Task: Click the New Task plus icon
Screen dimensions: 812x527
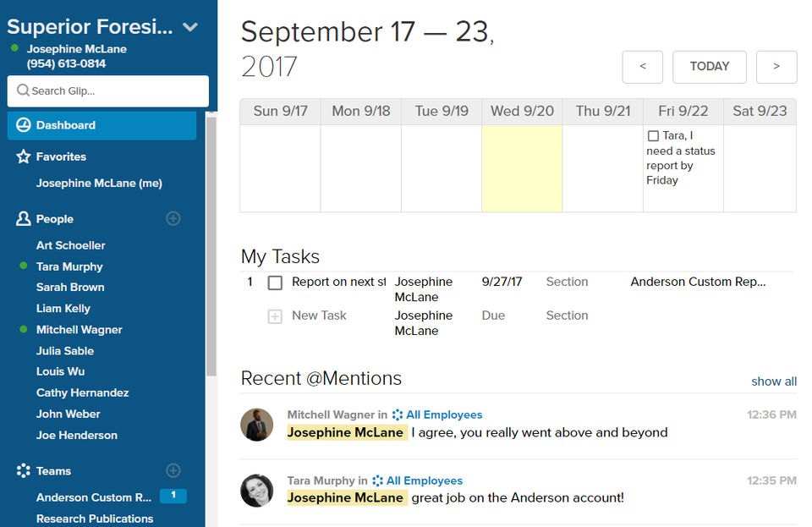Action: coord(275,316)
